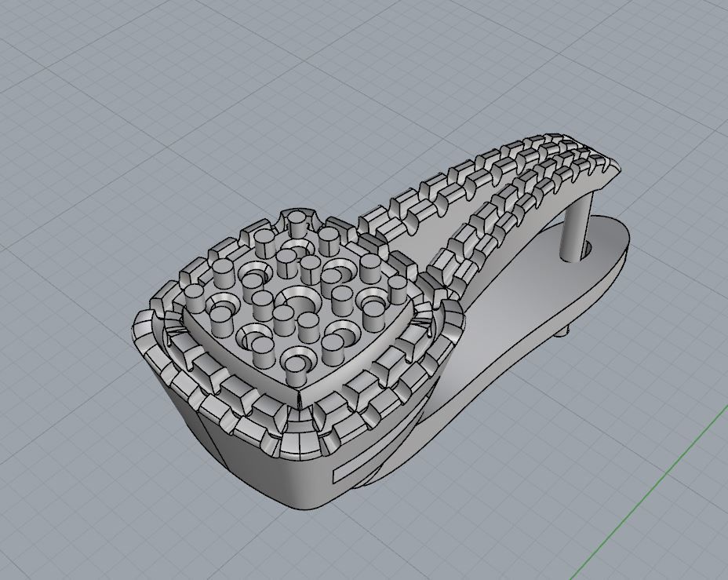
Task: Select the tall cylindrical post at heel
Action: tap(576, 226)
